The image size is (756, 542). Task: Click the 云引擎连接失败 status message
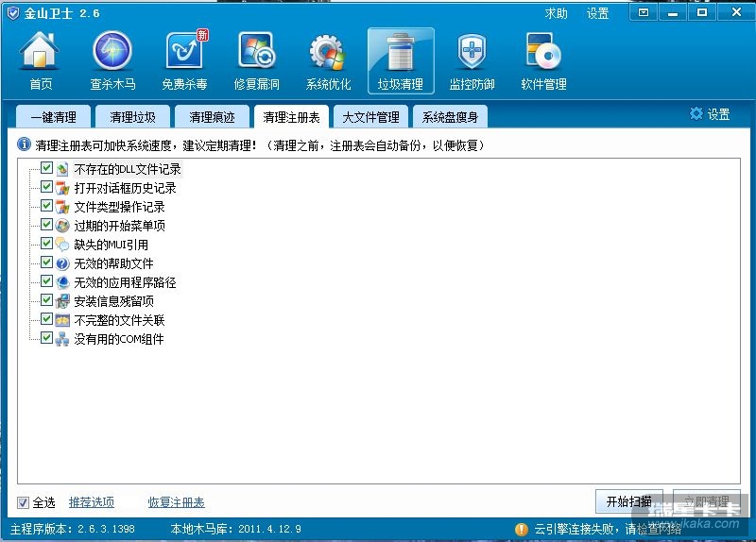pyautogui.click(x=608, y=529)
